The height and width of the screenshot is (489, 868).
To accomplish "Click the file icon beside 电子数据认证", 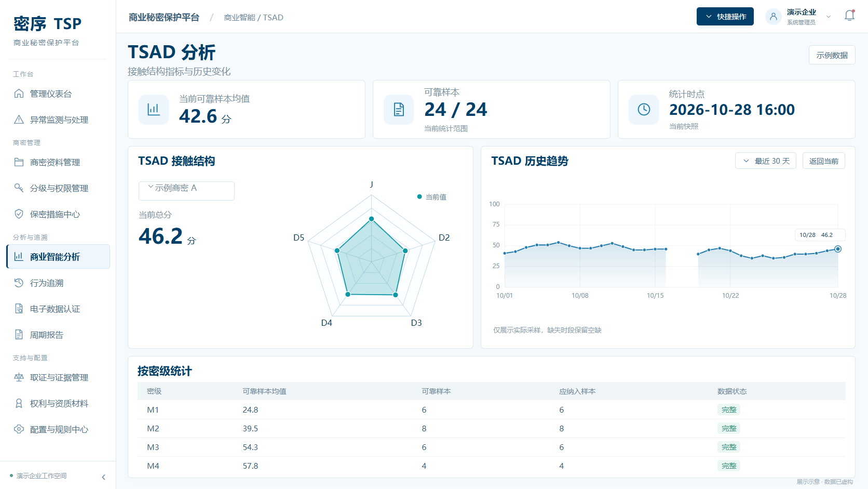I will coord(19,309).
